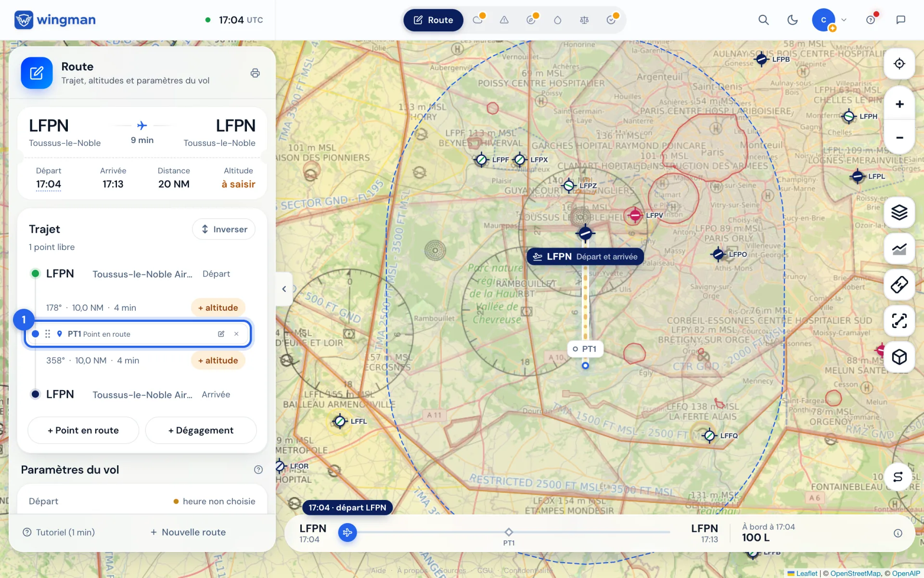This screenshot has width=924, height=578.
Task: Select the ruler measure tool
Action: pyautogui.click(x=899, y=285)
